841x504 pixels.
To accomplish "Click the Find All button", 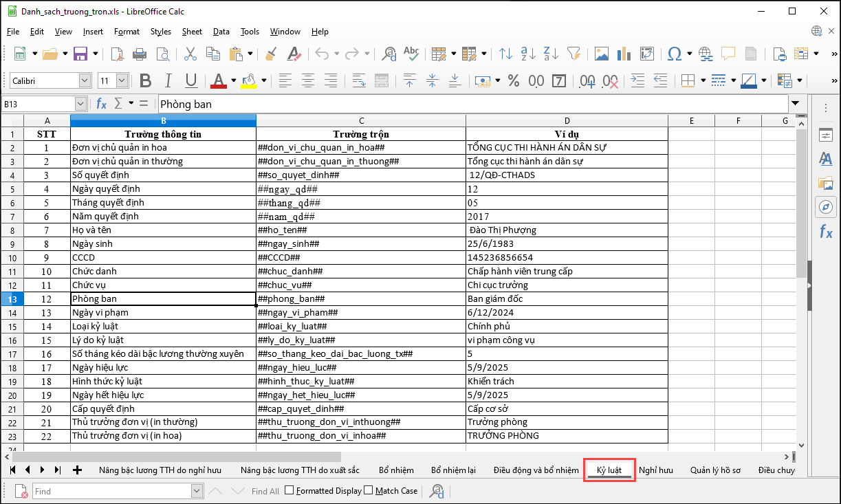I will point(265,491).
